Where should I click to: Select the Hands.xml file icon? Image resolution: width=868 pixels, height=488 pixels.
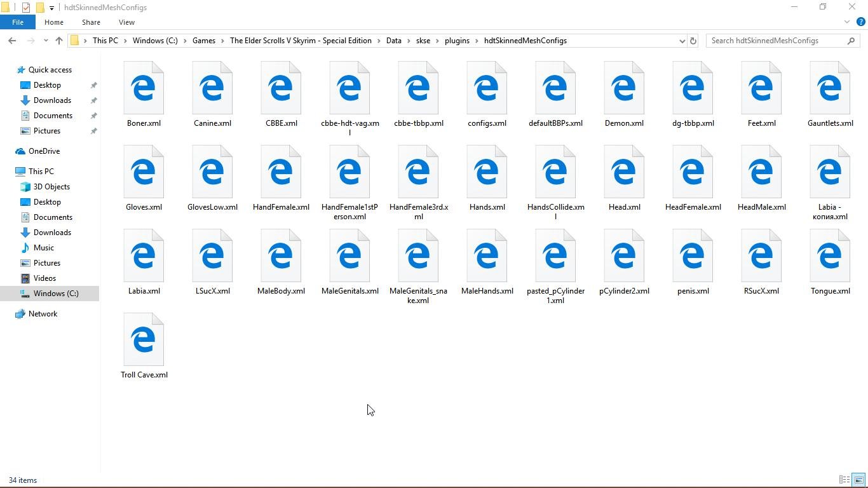(x=487, y=172)
